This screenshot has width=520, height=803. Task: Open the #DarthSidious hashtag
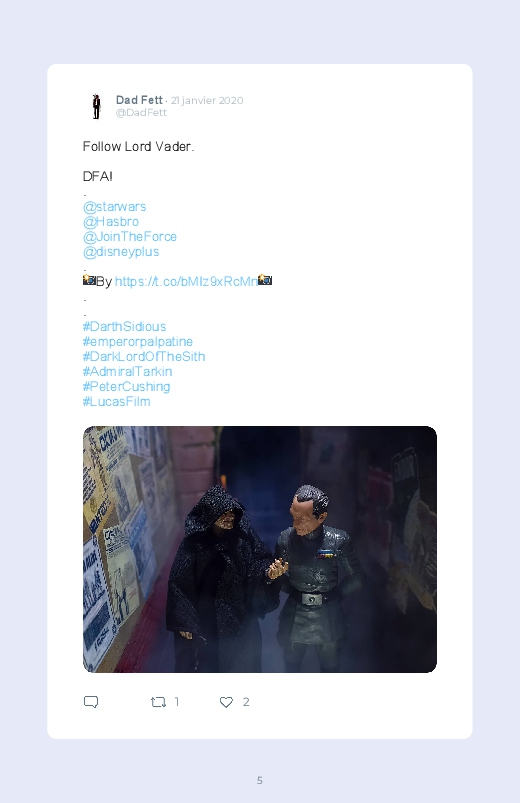tap(124, 326)
